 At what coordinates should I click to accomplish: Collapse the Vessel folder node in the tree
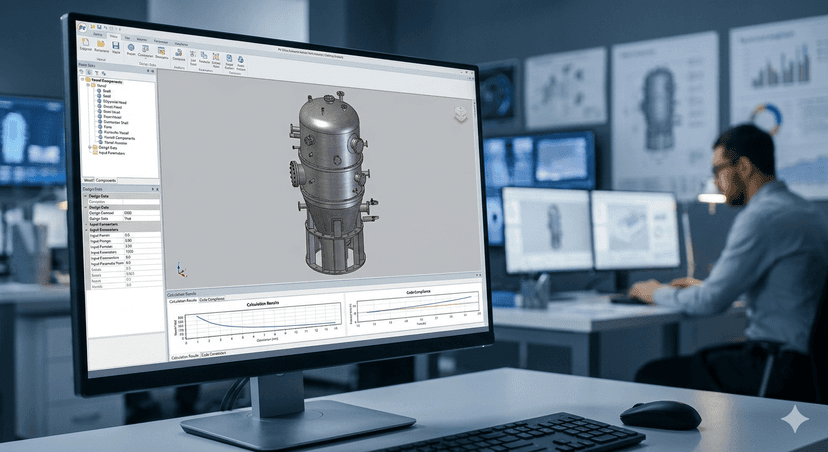point(88,85)
